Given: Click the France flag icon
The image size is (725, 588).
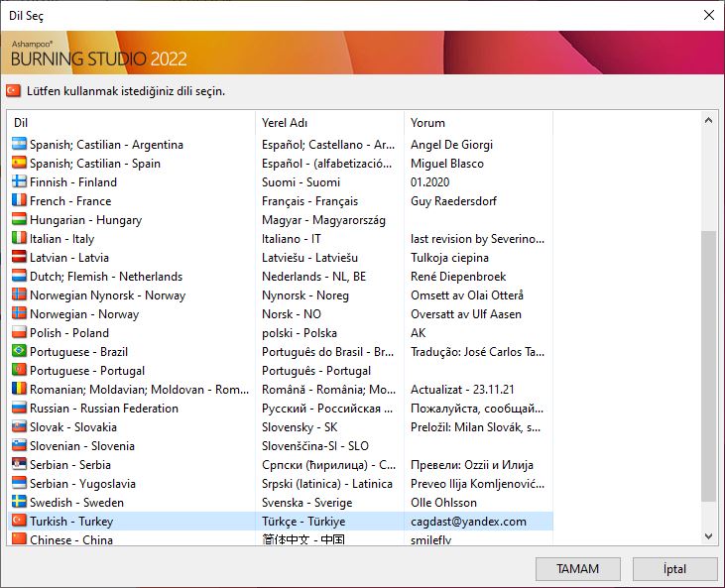Looking at the screenshot, I should 19,200.
